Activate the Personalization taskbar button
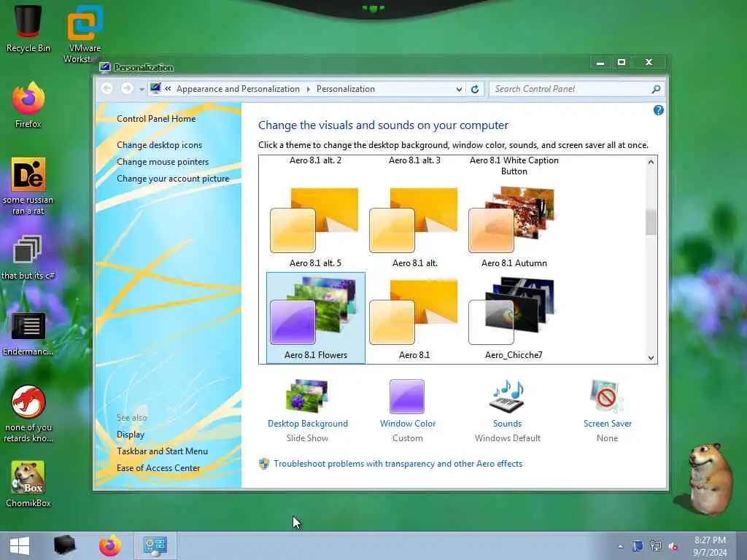The width and height of the screenshot is (747, 560). click(x=155, y=545)
